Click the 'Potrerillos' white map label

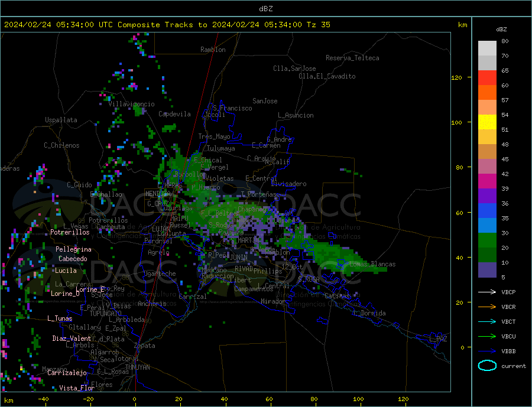pyautogui.click(x=70, y=232)
